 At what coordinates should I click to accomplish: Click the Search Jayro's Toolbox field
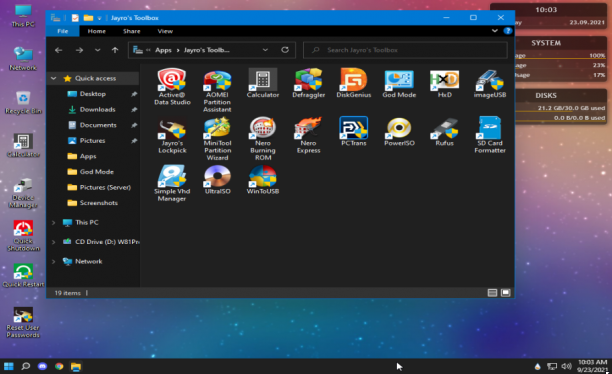point(405,50)
